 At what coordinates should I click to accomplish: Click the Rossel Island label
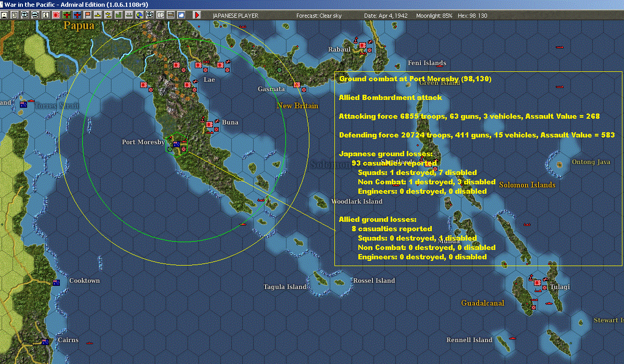[374, 281]
